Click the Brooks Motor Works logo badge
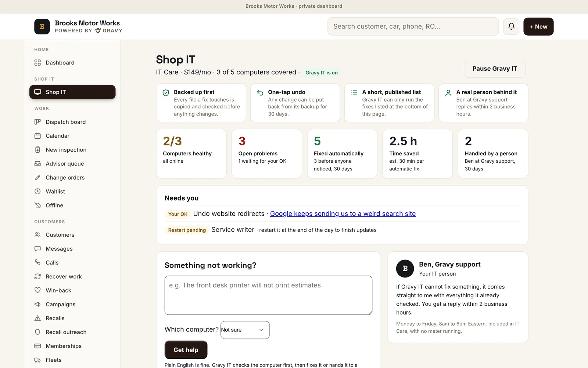The width and height of the screenshot is (588, 368). (42, 26)
